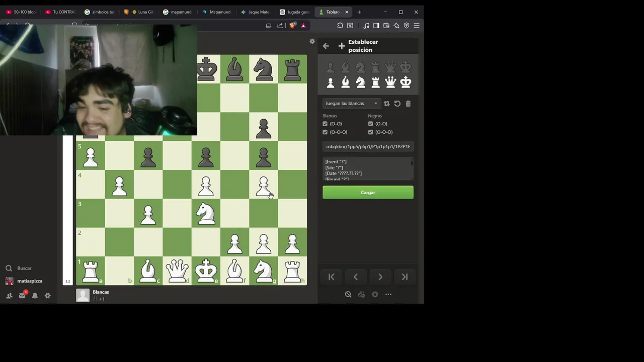Screen dimensions: 644x362
Task: Open the Brave shields lion icon
Action: click(292, 26)
